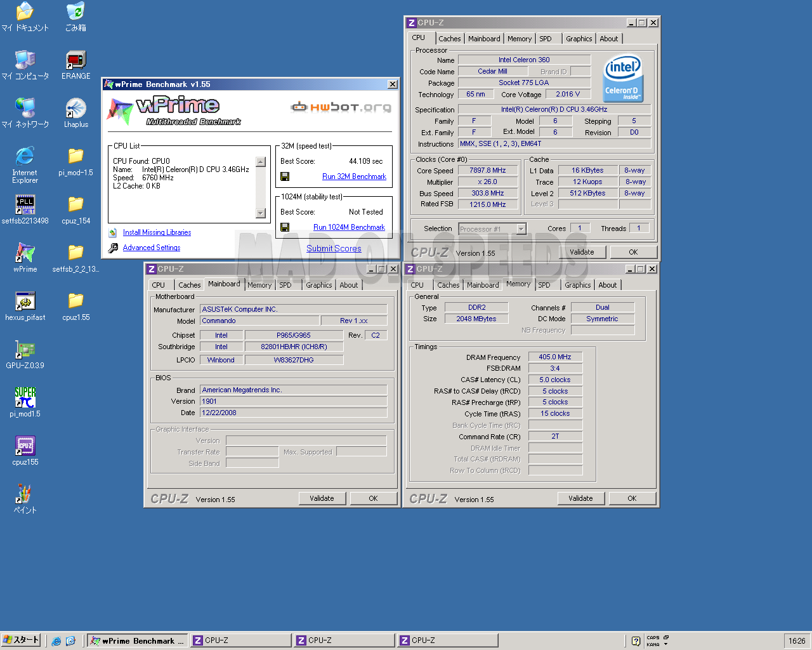Viewport: 812px width, 650px height.
Task: Click OK in top CPU-Z window
Action: click(x=633, y=252)
